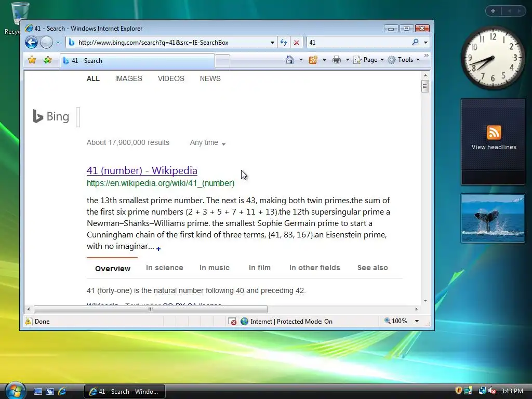Select the See also section tab

coord(373,268)
